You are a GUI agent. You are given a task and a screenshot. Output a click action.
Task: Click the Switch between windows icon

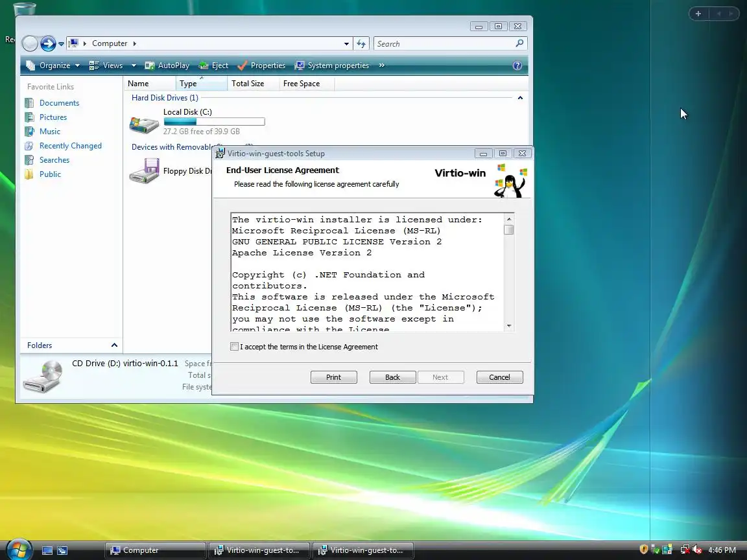62,550
